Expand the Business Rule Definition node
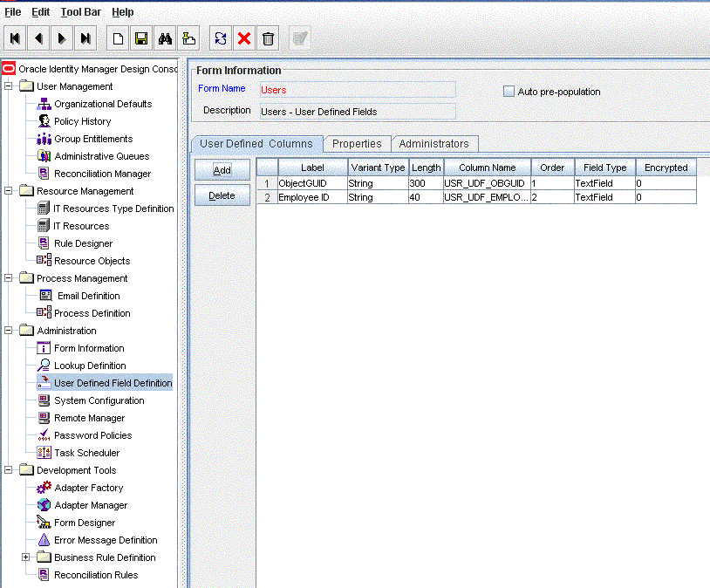This screenshot has height=588, width=710. tap(26, 557)
